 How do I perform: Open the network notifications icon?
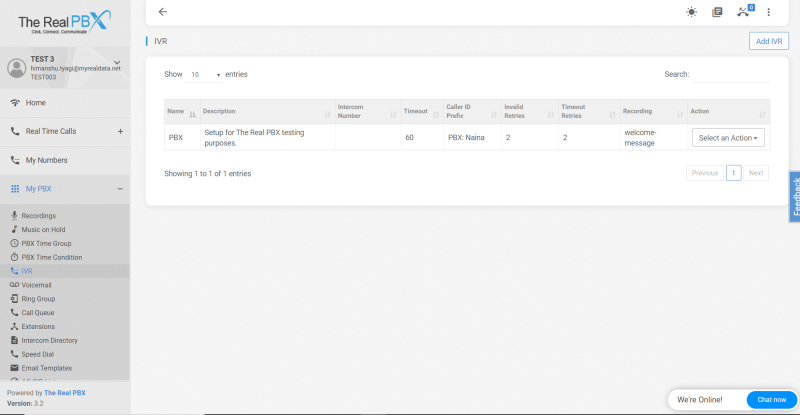pos(743,12)
